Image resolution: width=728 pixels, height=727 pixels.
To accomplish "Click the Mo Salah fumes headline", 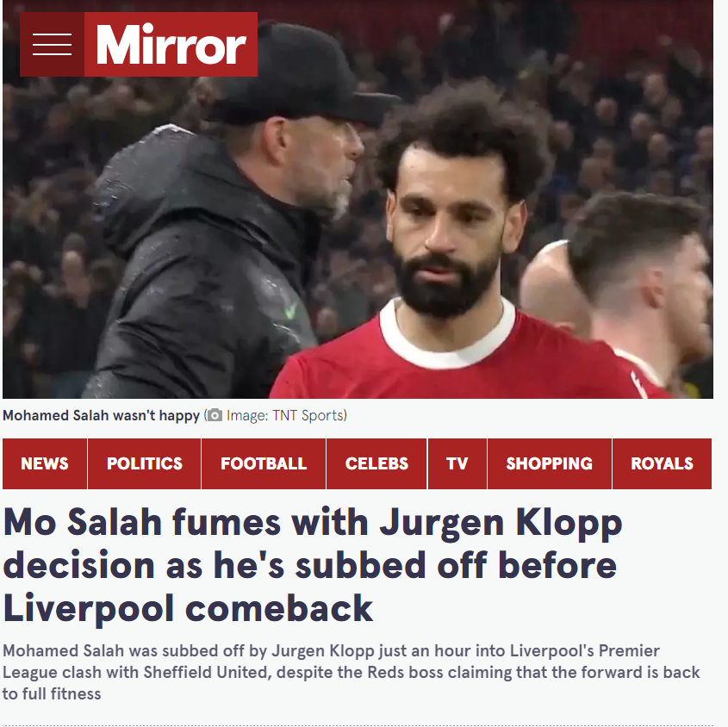I will click(x=313, y=565).
